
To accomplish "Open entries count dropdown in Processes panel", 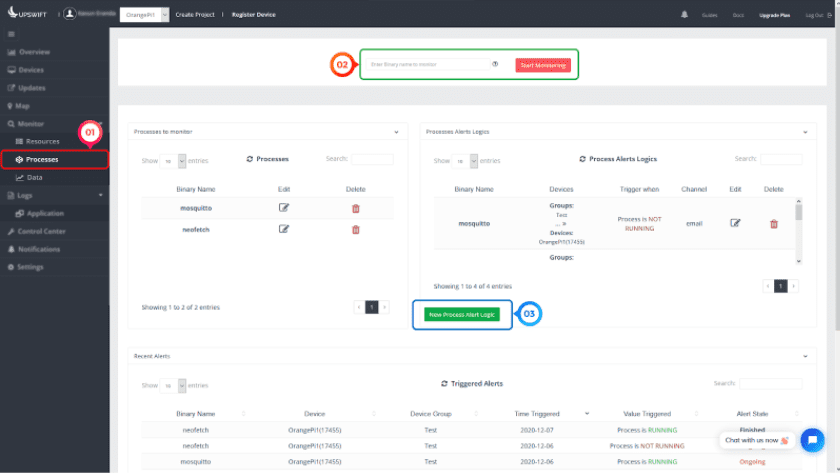I will [x=172, y=161].
